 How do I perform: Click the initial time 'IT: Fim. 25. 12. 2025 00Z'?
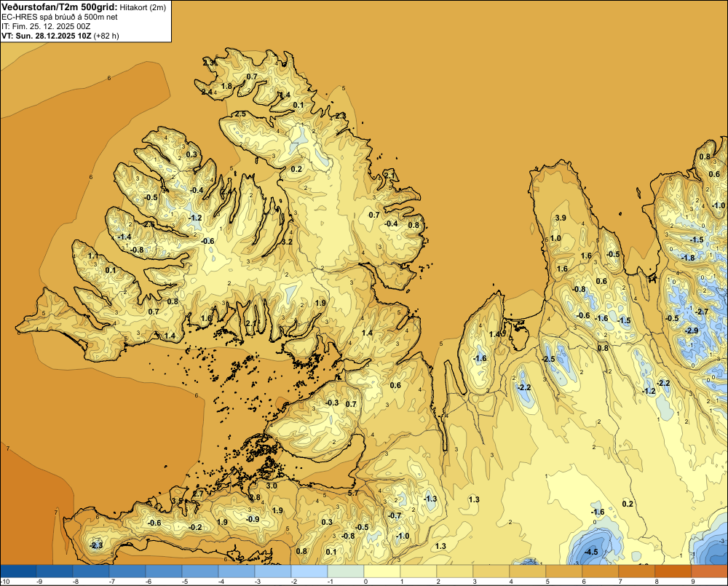46,26
